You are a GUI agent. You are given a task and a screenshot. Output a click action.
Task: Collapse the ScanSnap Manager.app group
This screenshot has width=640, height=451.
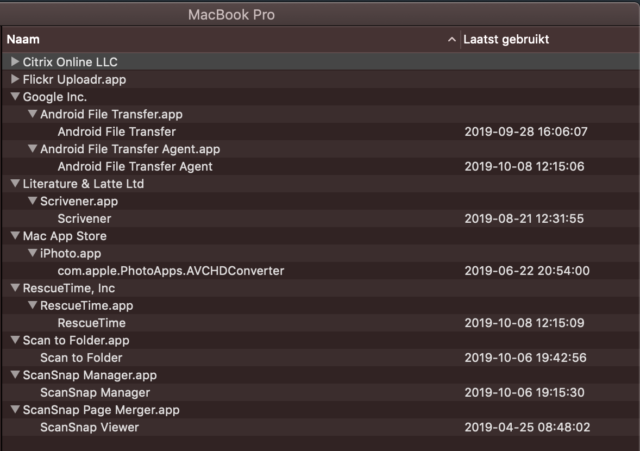click(15, 375)
